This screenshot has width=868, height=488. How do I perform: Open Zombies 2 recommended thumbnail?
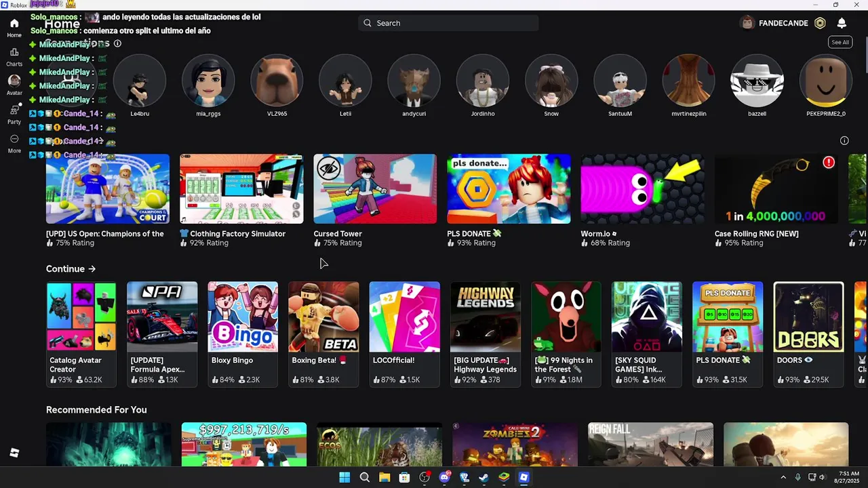click(515, 445)
